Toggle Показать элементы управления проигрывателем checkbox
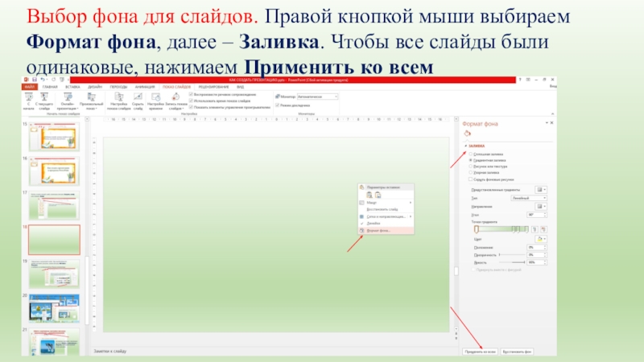 [191, 107]
